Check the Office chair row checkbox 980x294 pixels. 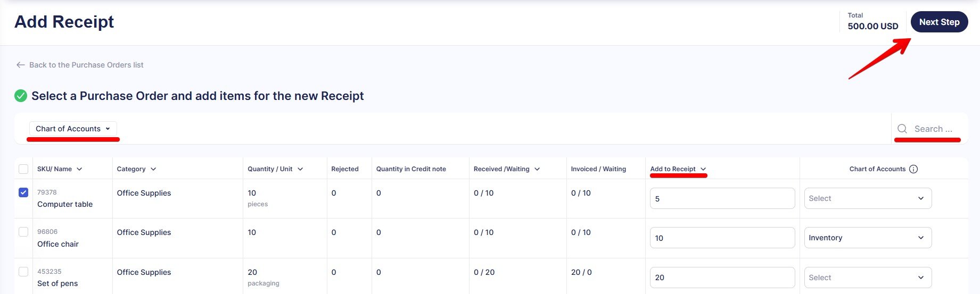[23, 232]
